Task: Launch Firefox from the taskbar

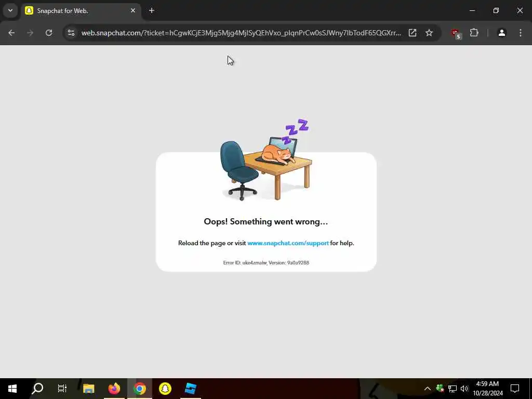Action: [x=114, y=389]
